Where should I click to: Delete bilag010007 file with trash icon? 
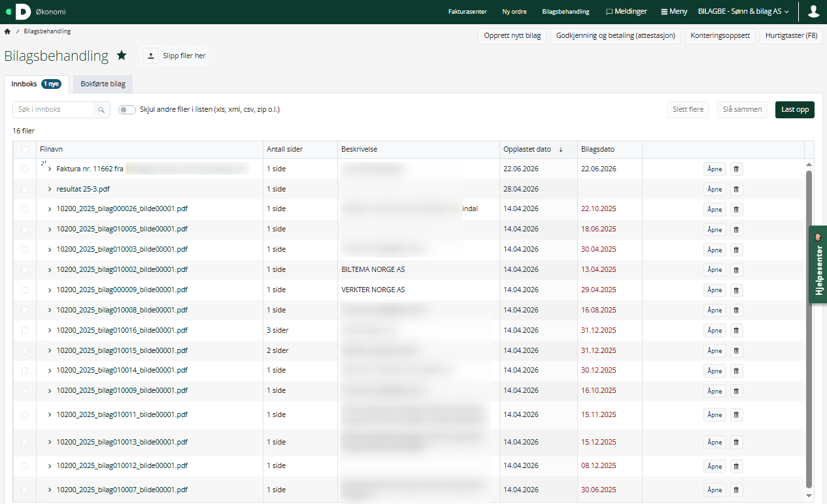tap(736, 490)
